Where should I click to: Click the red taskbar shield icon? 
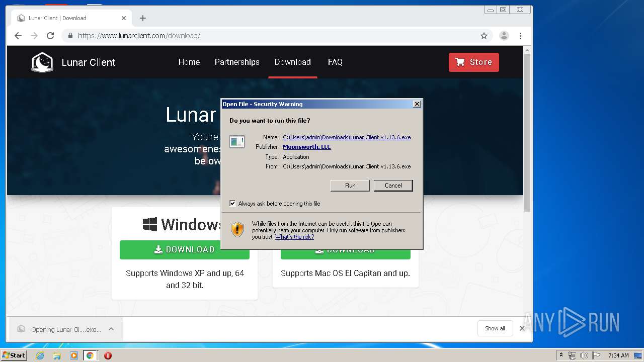(x=108, y=355)
